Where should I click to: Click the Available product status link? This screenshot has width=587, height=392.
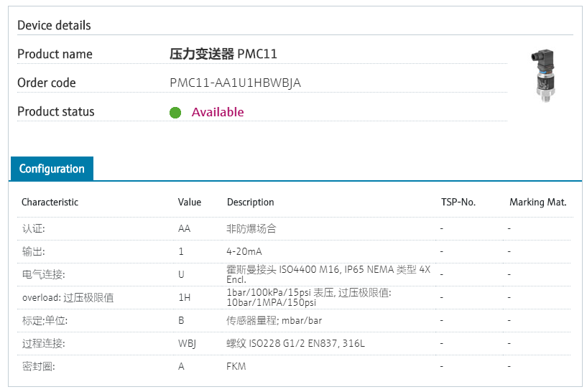point(218,112)
